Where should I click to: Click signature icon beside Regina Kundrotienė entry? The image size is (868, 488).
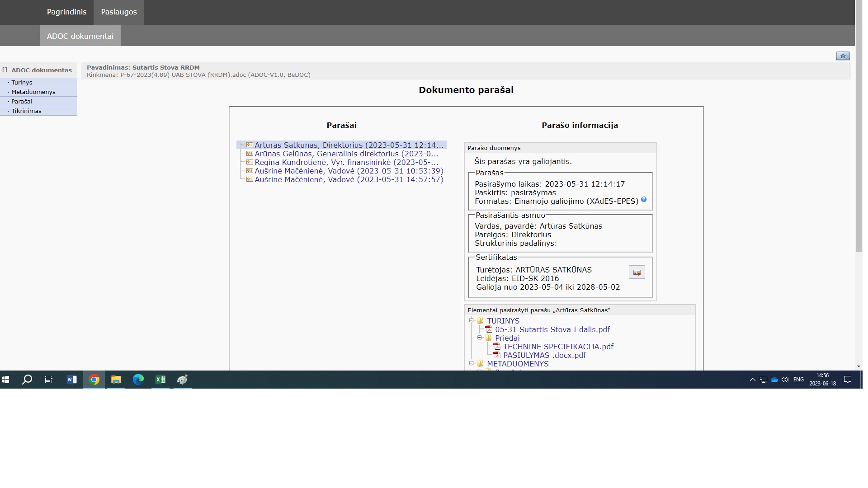[250, 162]
